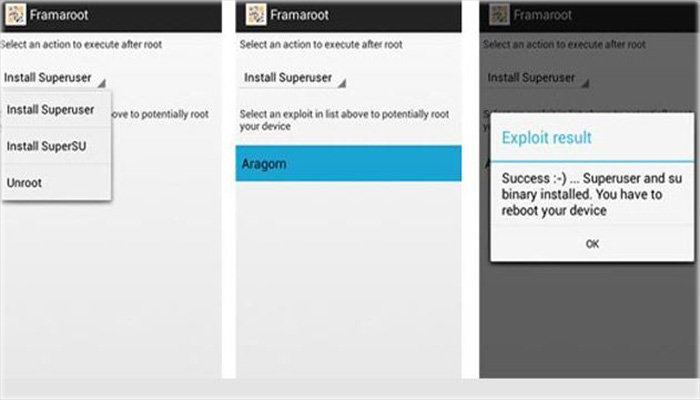Image resolution: width=700 pixels, height=400 pixels.
Task: Click the Exploit result dialog title
Action: pyautogui.click(x=546, y=138)
